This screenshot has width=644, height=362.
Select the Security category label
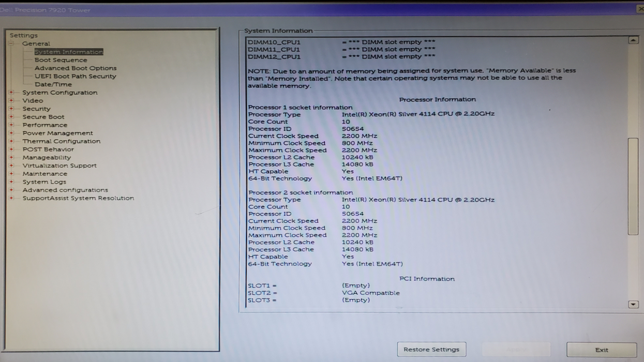pos(36,109)
